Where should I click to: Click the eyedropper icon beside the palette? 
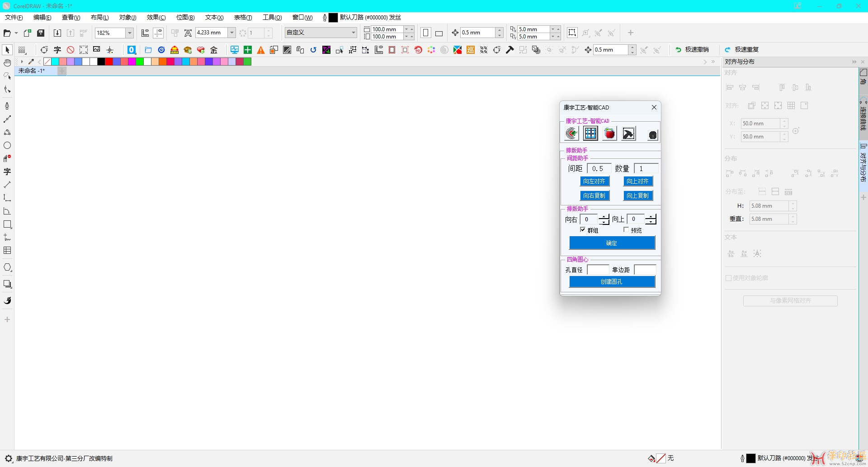[31, 62]
